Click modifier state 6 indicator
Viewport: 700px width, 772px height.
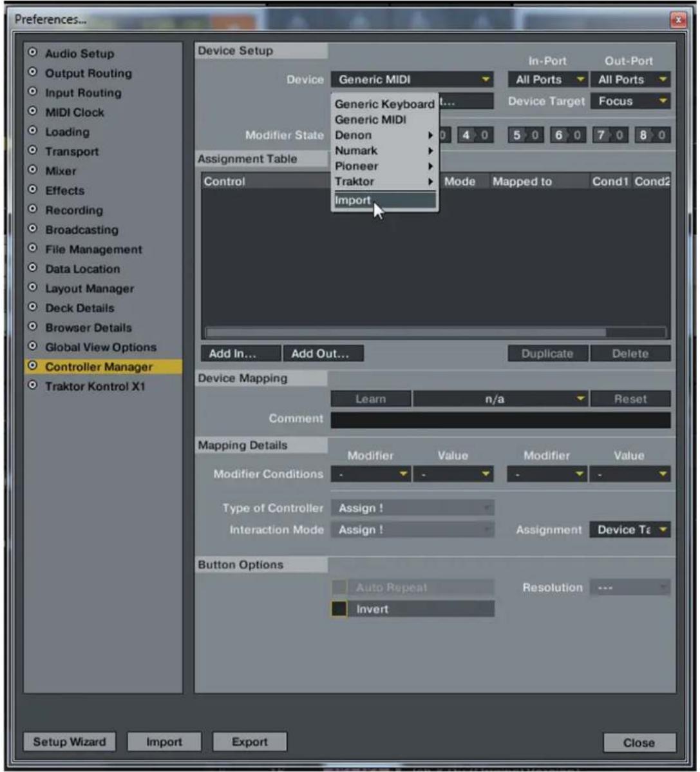(568, 135)
